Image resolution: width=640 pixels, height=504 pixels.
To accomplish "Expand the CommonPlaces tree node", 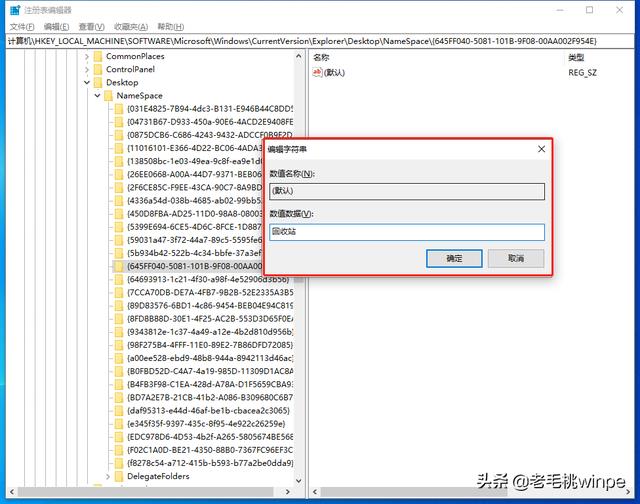I will coord(87,56).
